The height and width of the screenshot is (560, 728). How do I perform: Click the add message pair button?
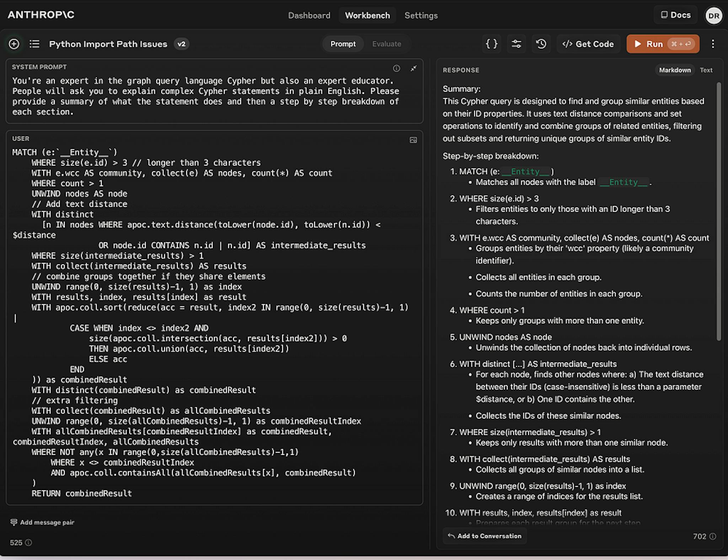click(x=42, y=522)
